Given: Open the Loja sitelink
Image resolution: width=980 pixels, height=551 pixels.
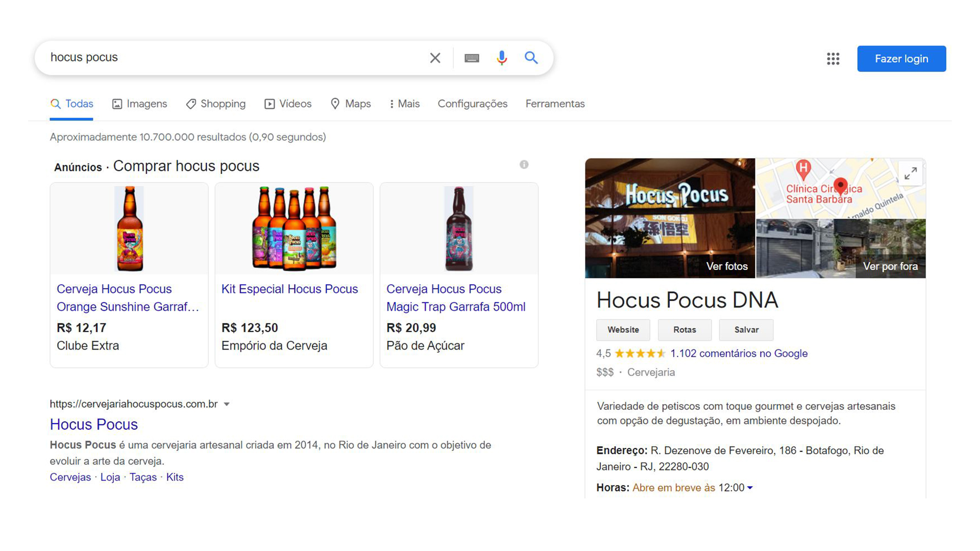Looking at the screenshot, I should pos(110,478).
